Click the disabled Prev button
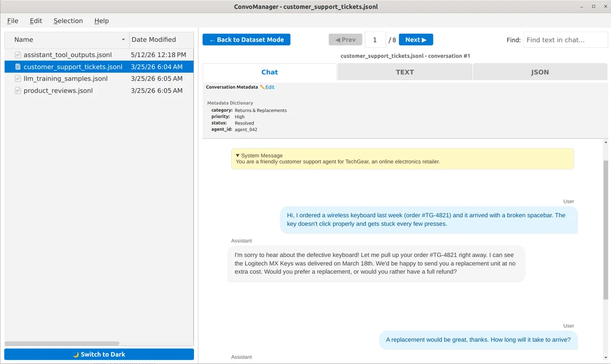The image size is (611, 364). [x=346, y=40]
